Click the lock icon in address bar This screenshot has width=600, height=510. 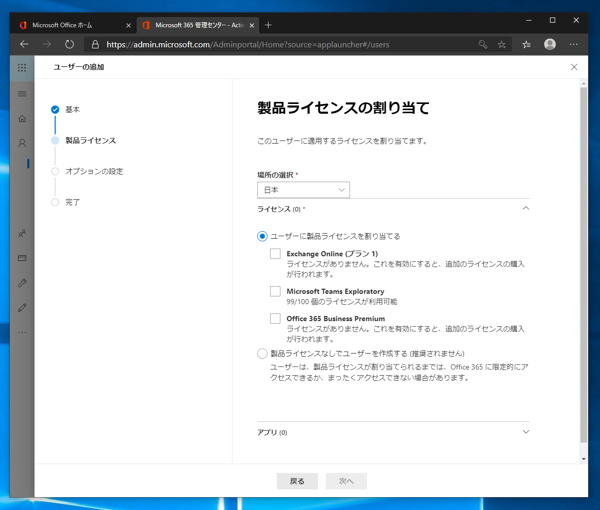tap(95, 45)
